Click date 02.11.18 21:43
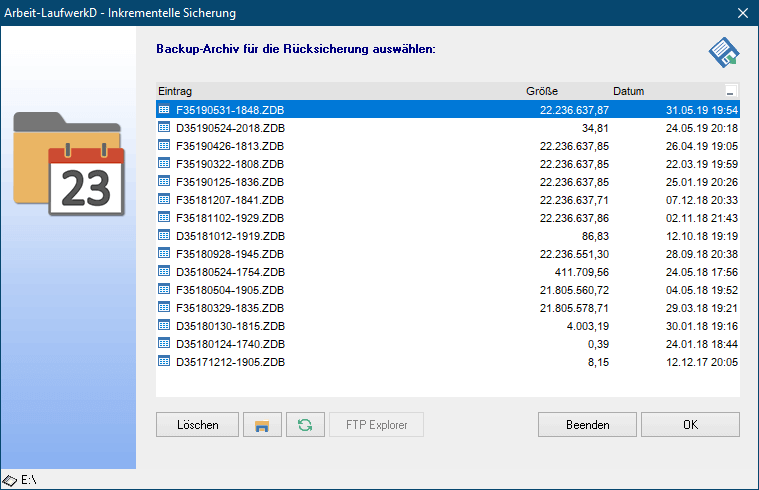759x490 pixels. [702, 218]
